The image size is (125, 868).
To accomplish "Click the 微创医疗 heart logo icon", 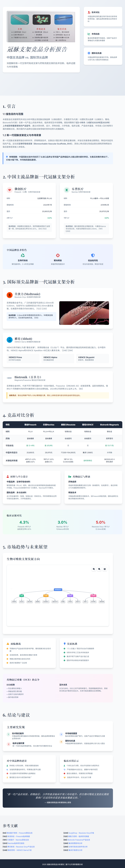I will (x=9, y=190).
